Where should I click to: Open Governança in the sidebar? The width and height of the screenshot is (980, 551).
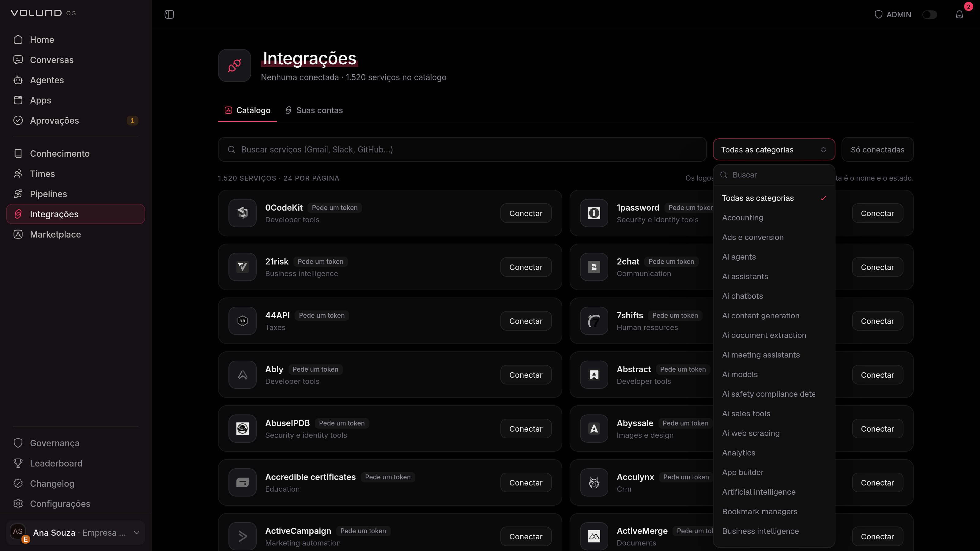[75, 443]
